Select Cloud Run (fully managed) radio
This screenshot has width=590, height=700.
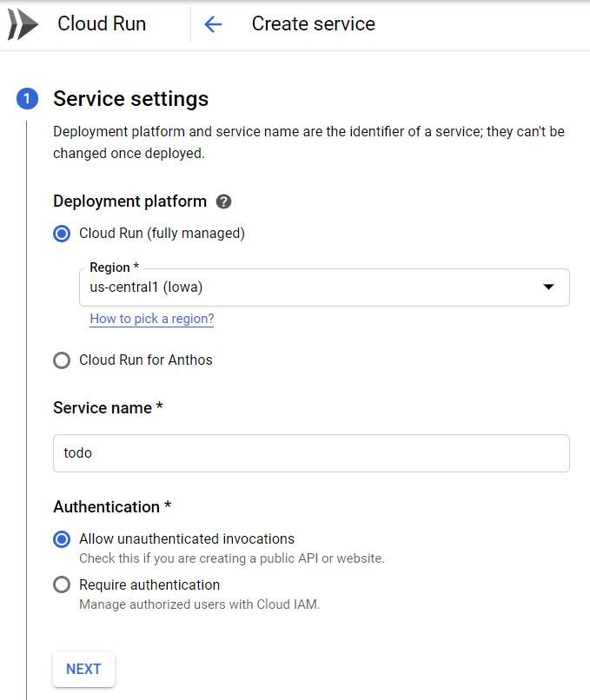click(62, 234)
